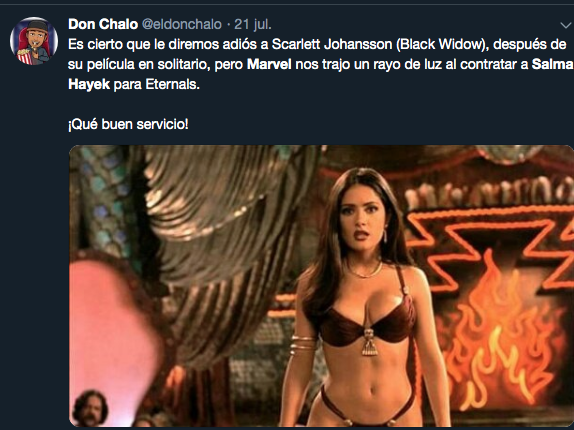Click the Scarlett Johansson text in the tweet
This screenshot has height=430, width=574.
pos(332,44)
